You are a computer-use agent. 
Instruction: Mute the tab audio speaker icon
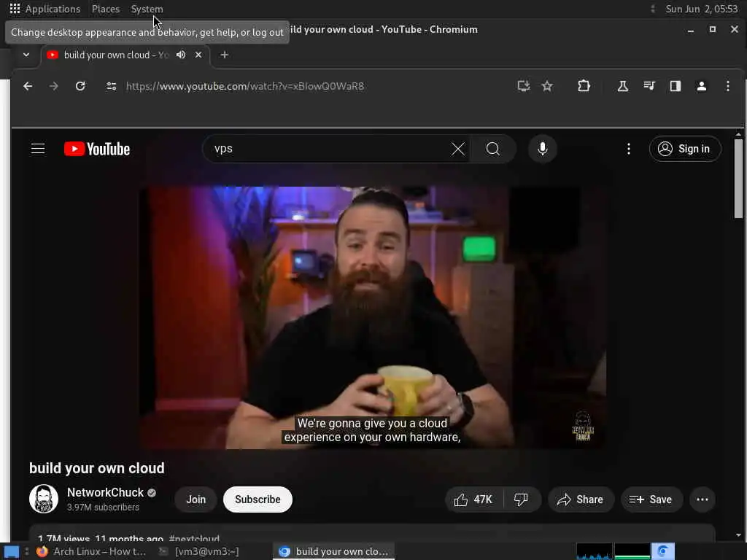click(181, 55)
